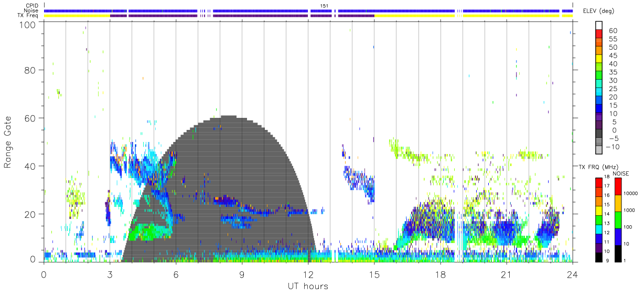
Task: Click the 24 tick label on UT hours axis
Action: coord(573,274)
